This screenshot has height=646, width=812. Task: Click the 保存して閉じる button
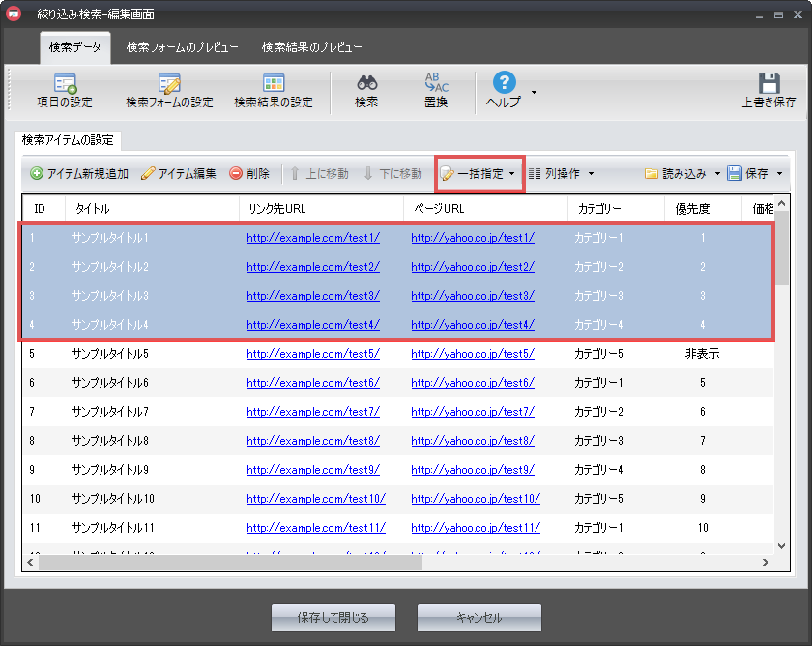pos(333,618)
